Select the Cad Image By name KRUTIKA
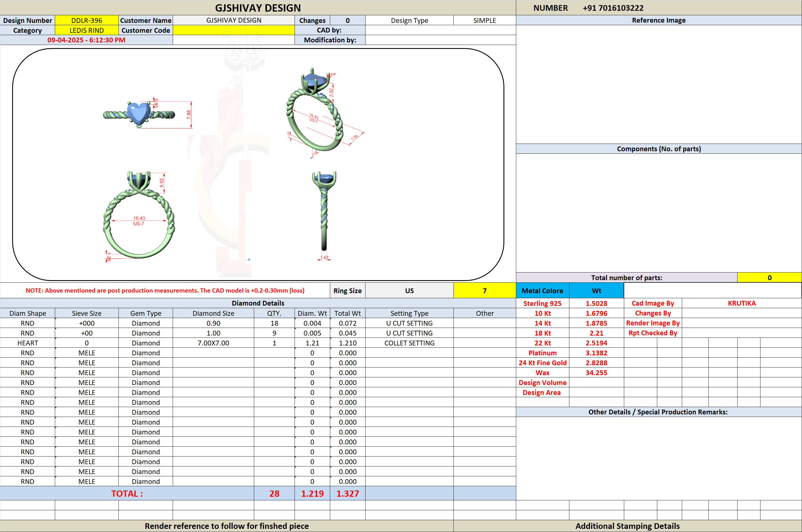The height and width of the screenshot is (532, 802). pyautogui.click(x=742, y=303)
